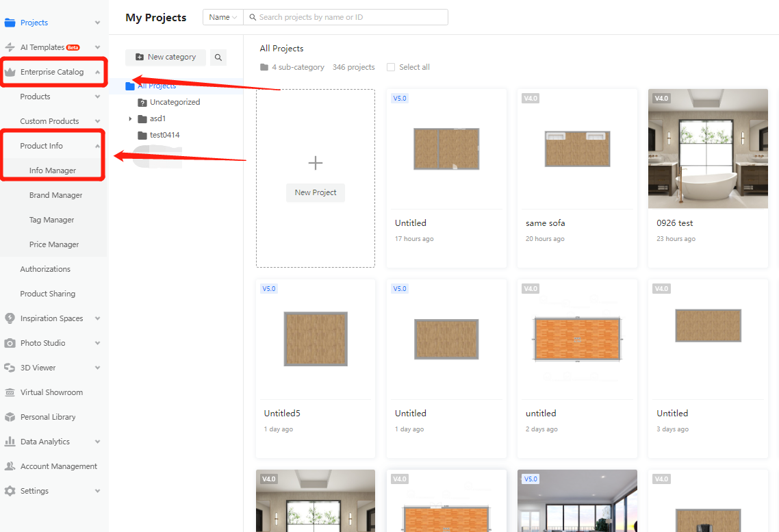Click the Data Analytics bar chart icon
The image size is (779, 532).
click(x=10, y=442)
